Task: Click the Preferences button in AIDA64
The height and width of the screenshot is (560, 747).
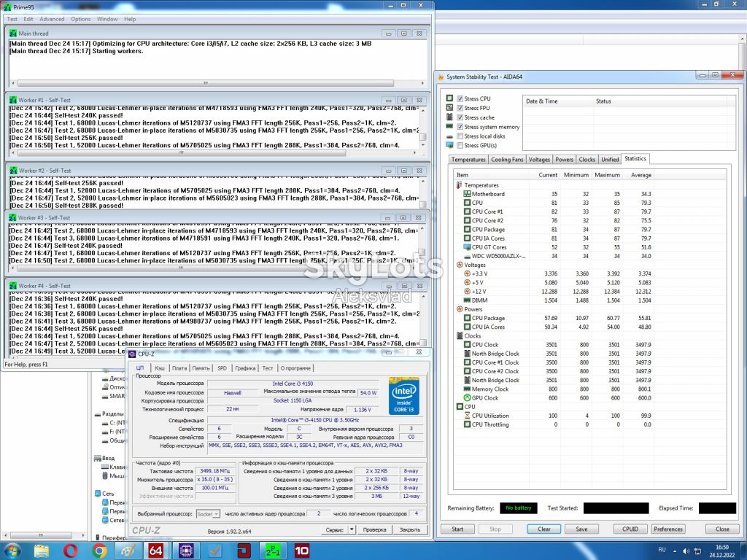Action: pos(668,529)
